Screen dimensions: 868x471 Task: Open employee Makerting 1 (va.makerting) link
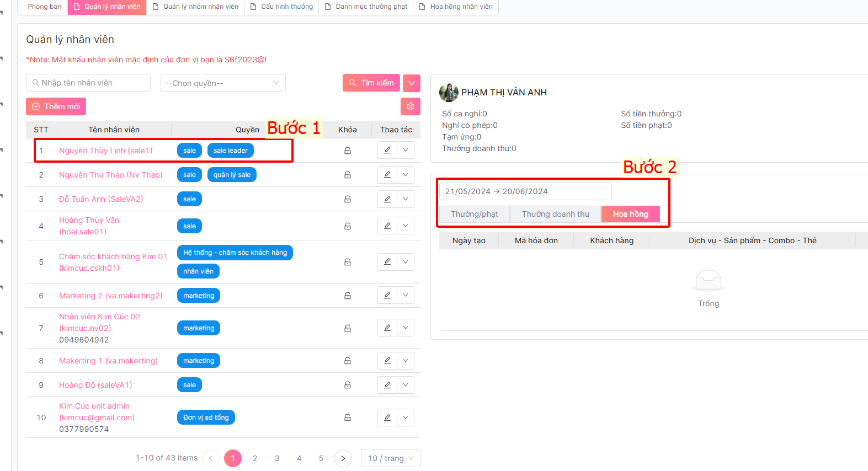tap(108, 361)
